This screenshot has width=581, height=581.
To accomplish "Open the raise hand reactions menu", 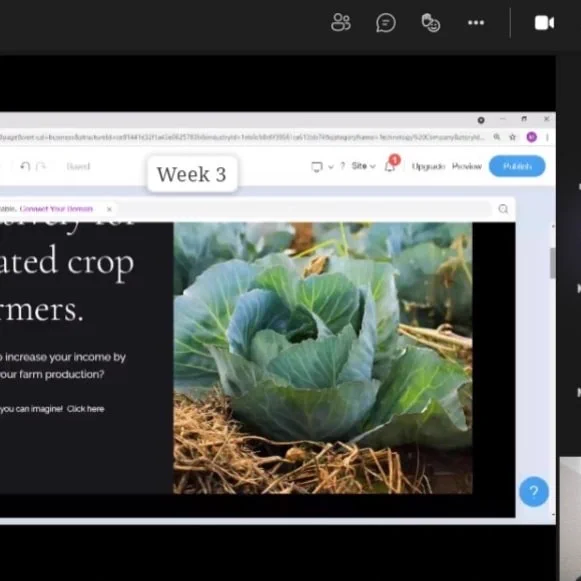I will point(431,23).
